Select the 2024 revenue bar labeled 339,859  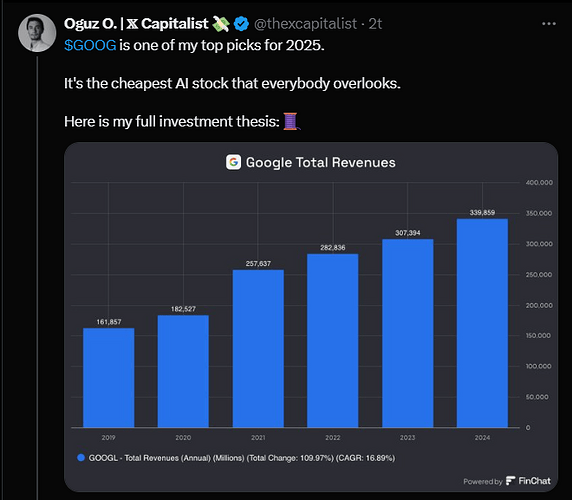point(482,323)
